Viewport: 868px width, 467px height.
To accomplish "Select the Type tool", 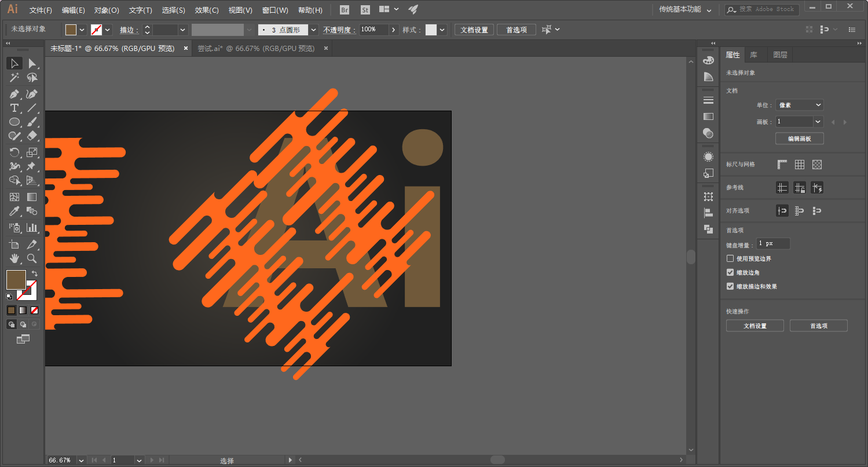I will point(14,108).
